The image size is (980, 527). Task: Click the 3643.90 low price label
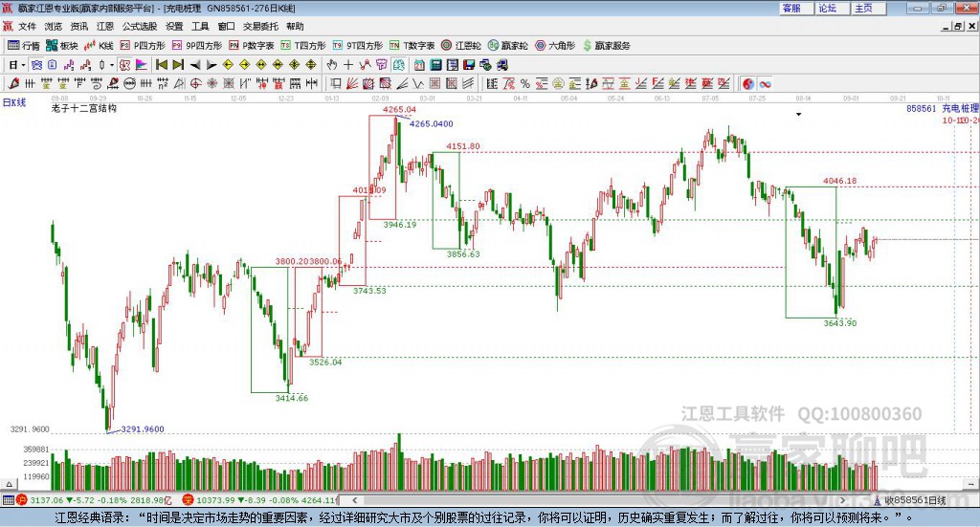(x=840, y=323)
